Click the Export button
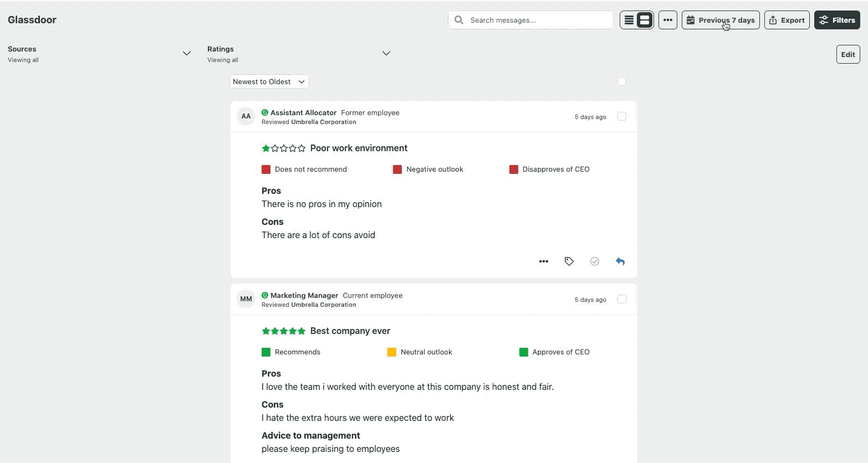This screenshot has height=463, width=868. [787, 19]
